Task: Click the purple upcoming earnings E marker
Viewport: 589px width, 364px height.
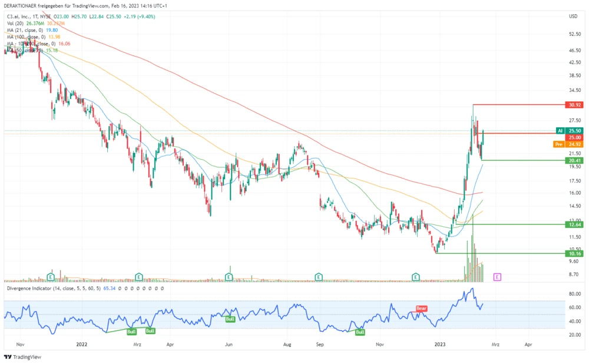Action: click(498, 276)
